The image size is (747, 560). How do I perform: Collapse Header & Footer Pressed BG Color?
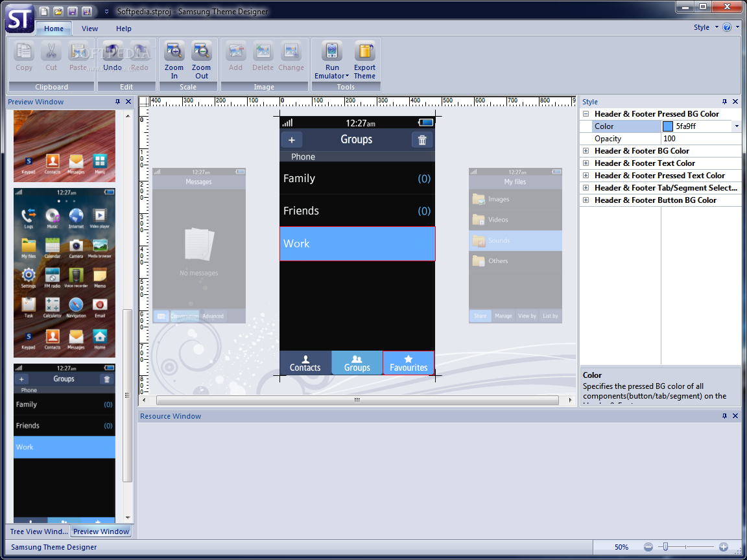tap(586, 114)
